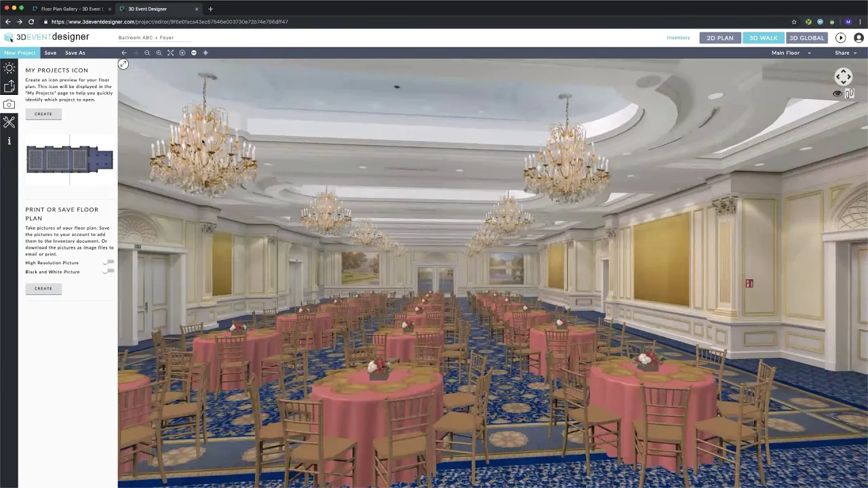The height and width of the screenshot is (488, 868).
Task: Click CREATE under My Projects Icon
Action: pyautogui.click(x=43, y=114)
